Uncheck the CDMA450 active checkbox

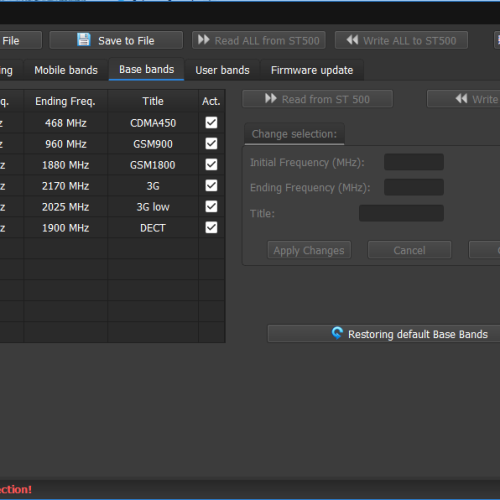(x=211, y=123)
